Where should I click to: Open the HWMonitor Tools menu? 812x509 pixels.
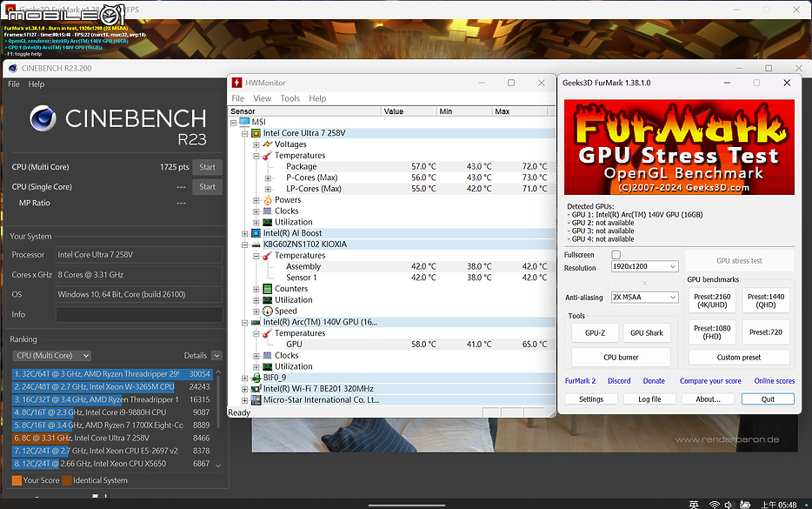point(290,98)
